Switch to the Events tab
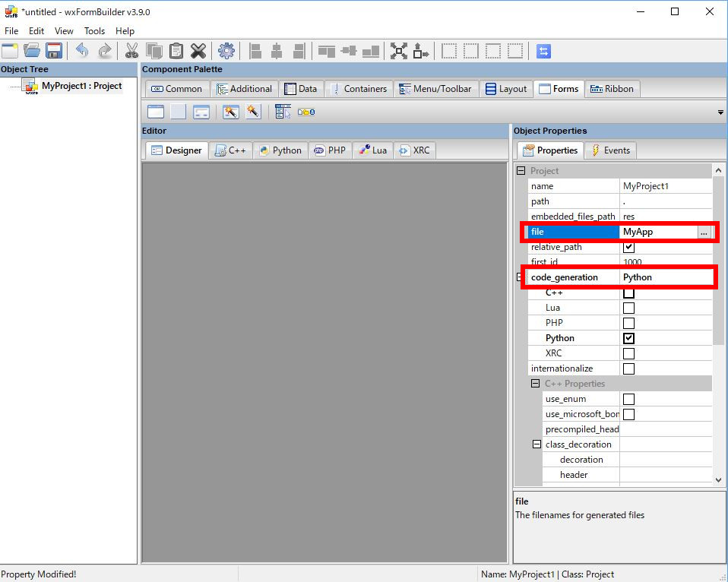This screenshot has height=582, width=728. (x=611, y=150)
